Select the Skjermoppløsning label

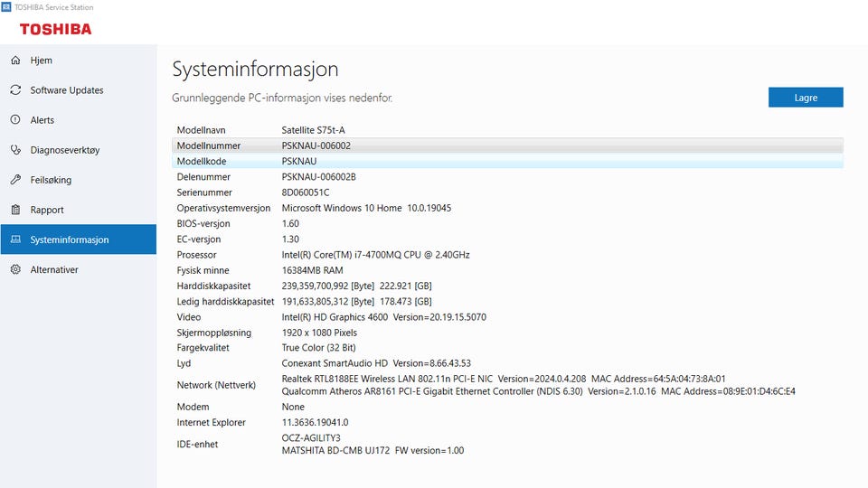[x=213, y=333]
